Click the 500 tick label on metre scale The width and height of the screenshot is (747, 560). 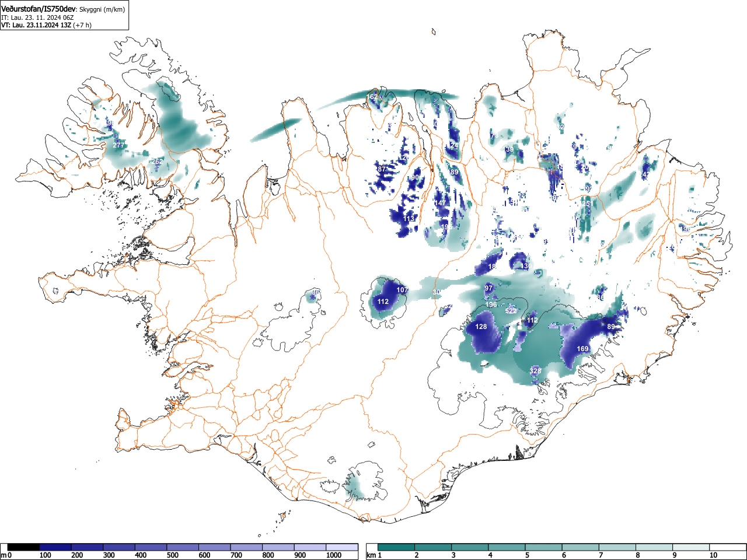(172, 555)
